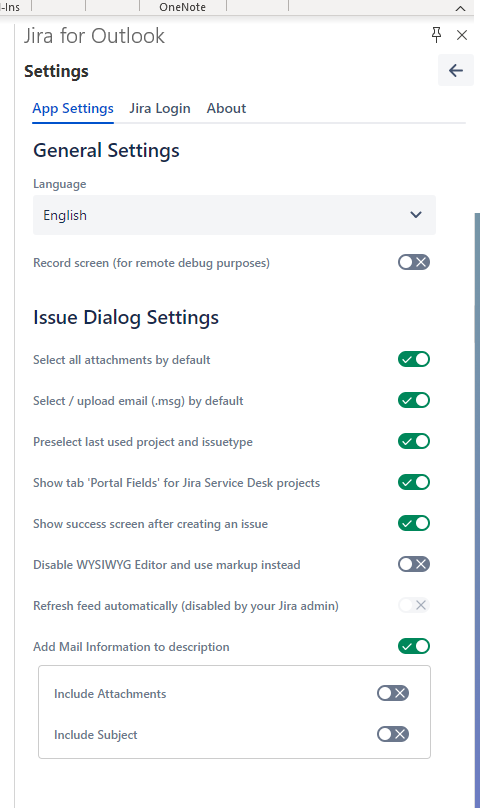Enable Disable WYSIWYG Editor toggle
Image resolution: width=480 pixels, height=808 pixels.
click(413, 564)
